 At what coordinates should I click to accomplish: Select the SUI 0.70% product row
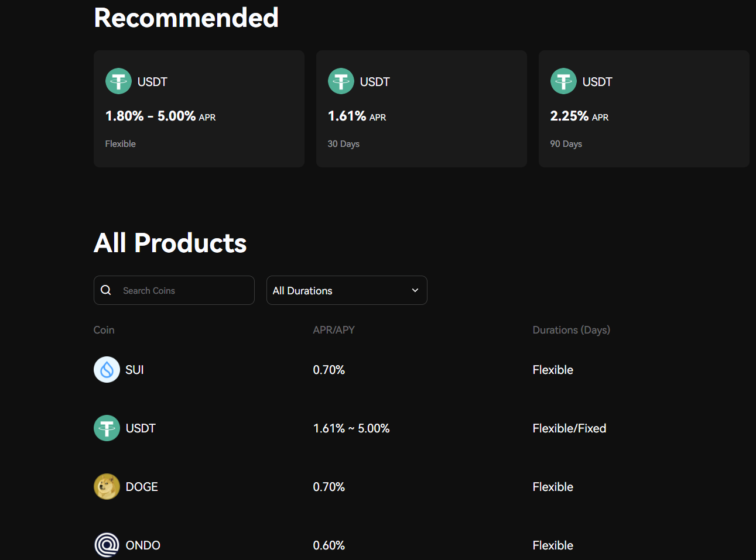click(x=329, y=369)
